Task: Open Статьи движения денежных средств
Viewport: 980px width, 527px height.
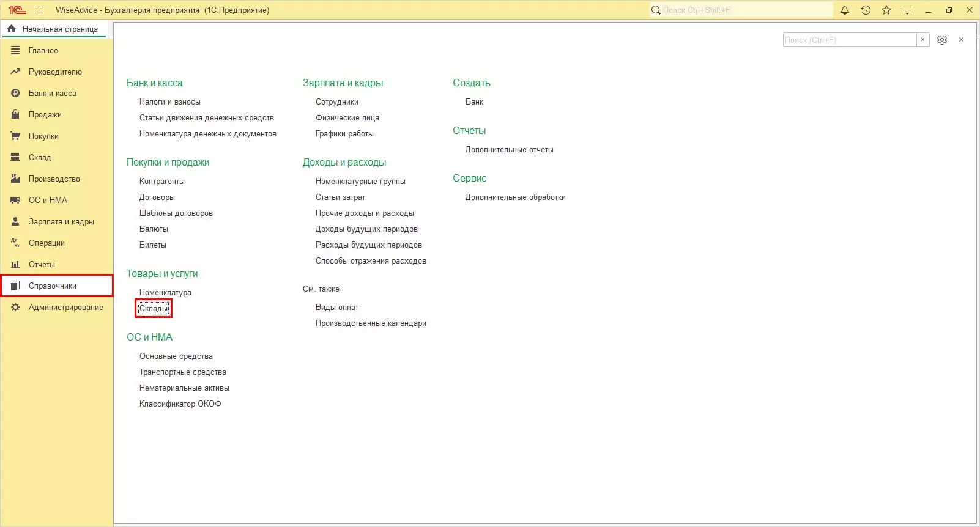Action: click(x=207, y=117)
